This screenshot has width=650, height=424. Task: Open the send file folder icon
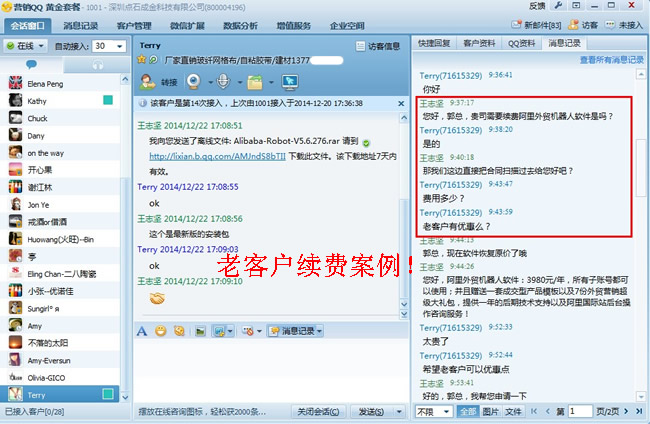[255, 82]
